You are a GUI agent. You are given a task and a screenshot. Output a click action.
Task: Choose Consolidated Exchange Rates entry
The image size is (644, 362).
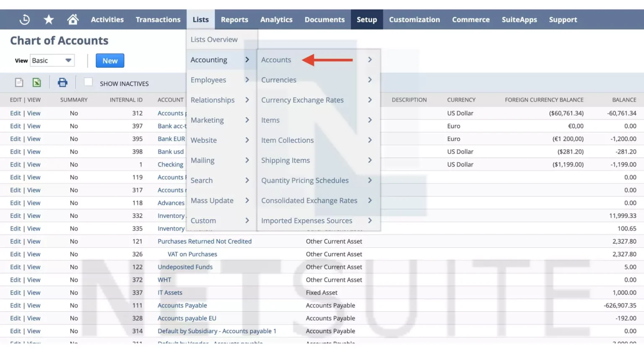(309, 200)
